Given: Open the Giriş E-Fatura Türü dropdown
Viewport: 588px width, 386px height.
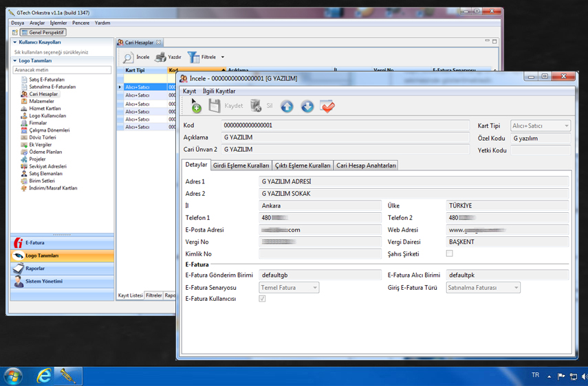Looking at the screenshot, I should [x=515, y=288].
